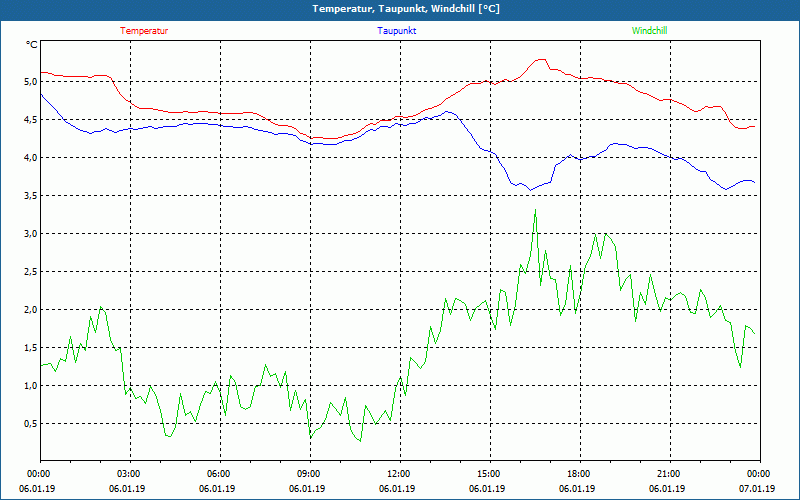The width and height of the screenshot is (800, 500).
Task: Click the 1,0 y-axis value
Action: tap(31, 386)
